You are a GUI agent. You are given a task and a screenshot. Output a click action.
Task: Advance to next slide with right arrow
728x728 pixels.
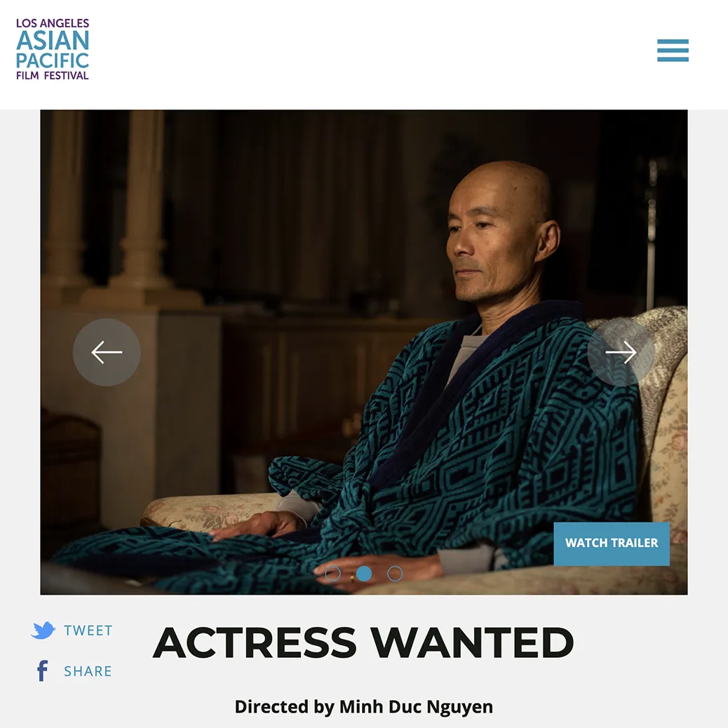pos(621,352)
